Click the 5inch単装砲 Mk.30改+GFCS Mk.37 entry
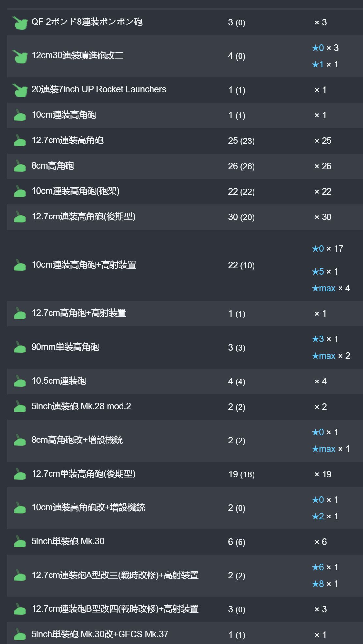Viewport: 363px width, 644px height. coord(100,634)
